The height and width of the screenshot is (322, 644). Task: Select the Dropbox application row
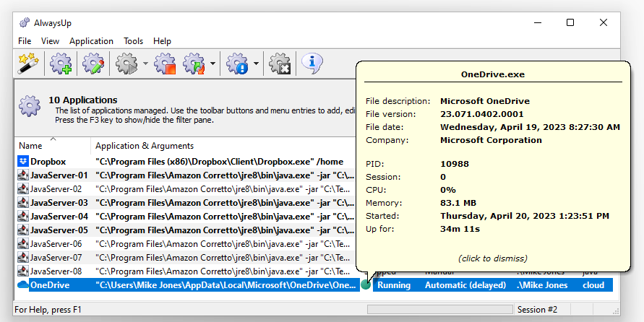48,162
